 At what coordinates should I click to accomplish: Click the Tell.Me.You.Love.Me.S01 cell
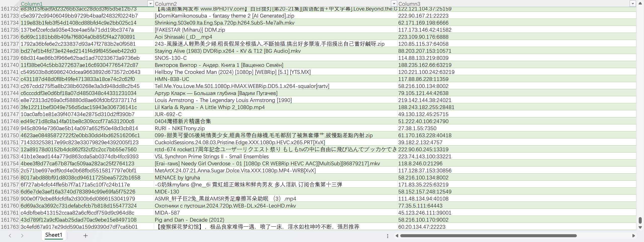(x=275, y=86)
